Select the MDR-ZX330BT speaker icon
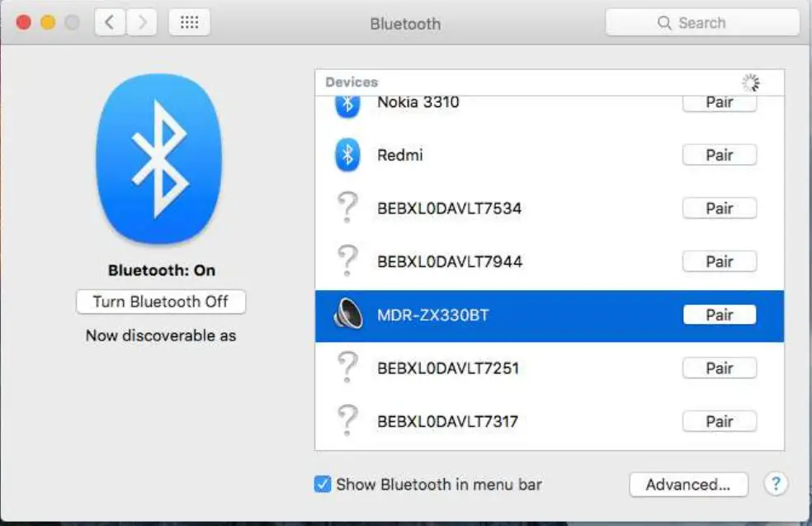 click(x=346, y=314)
